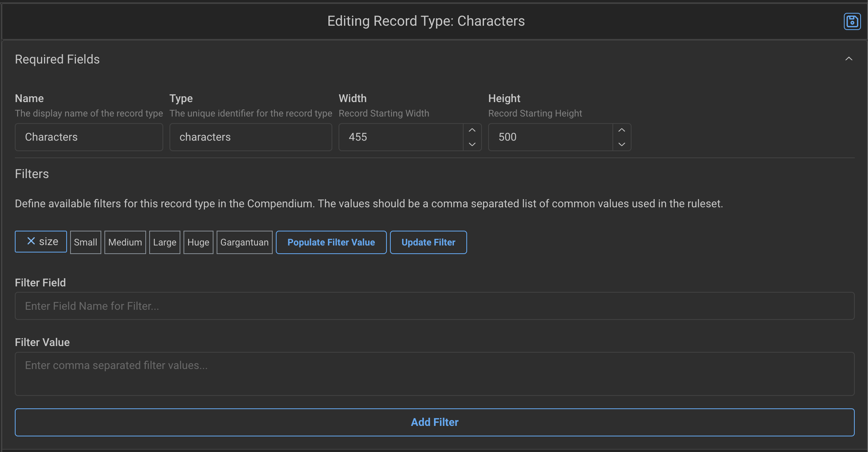868x452 pixels.
Task: Decrement the Height value
Action: click(622, 144)
